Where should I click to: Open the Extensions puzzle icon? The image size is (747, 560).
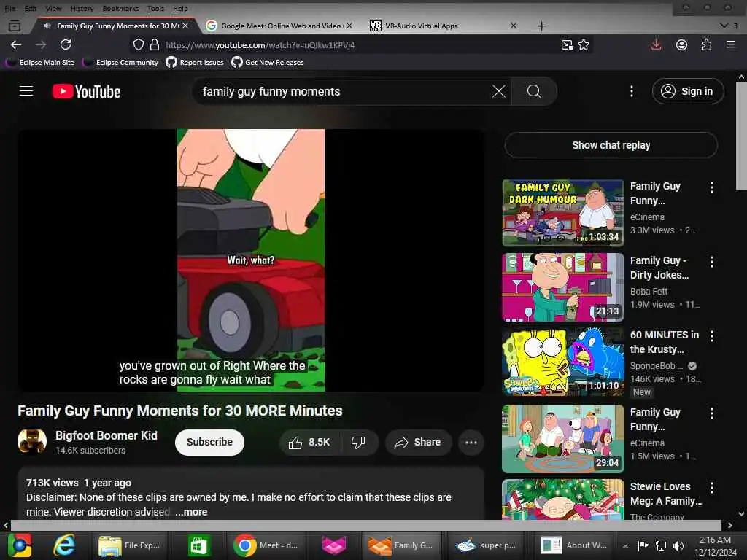tap(706, 44)
